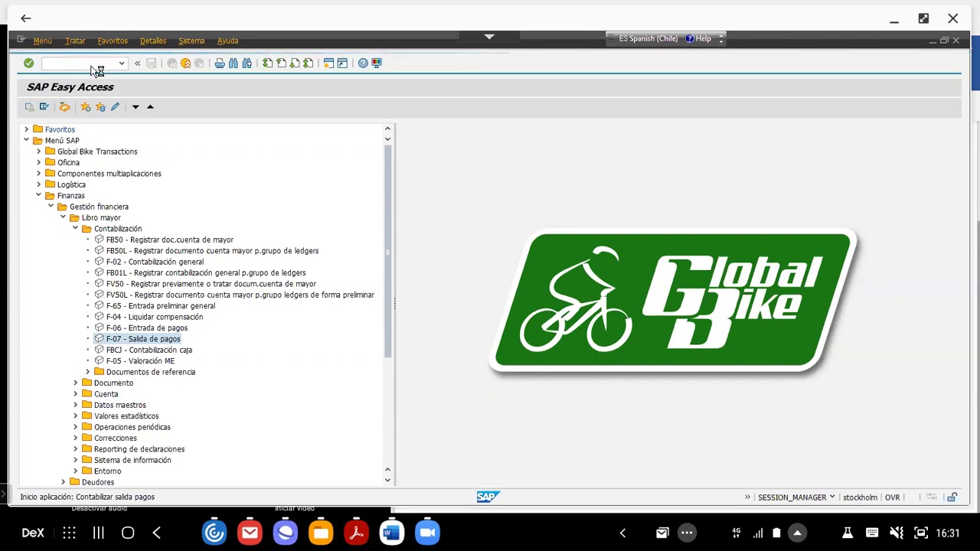Click the Adobe Acrobat icon in taskbar

356,533
